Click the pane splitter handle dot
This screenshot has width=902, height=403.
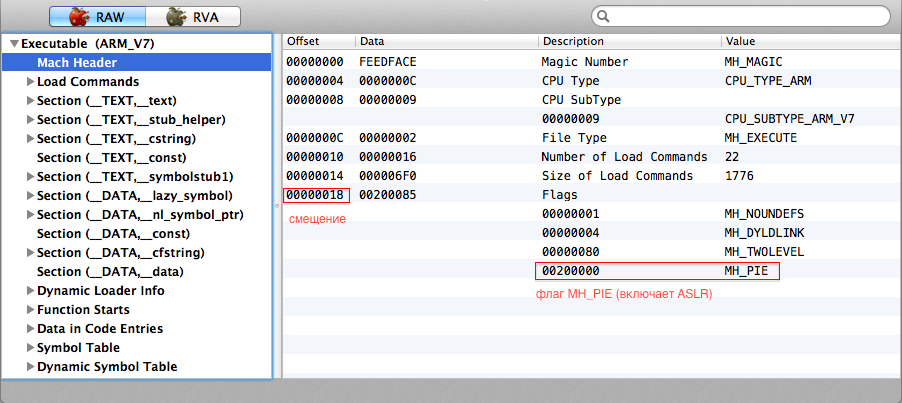point(277,205)
